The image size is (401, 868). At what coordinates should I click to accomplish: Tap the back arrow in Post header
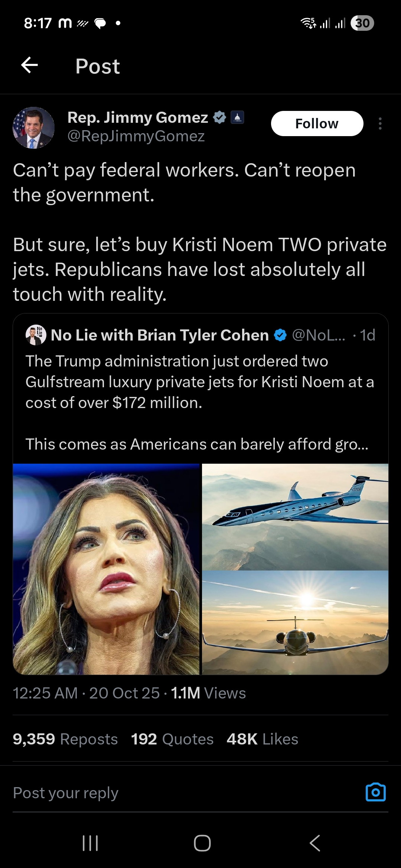pyautogui.click(x=30, y=66)
